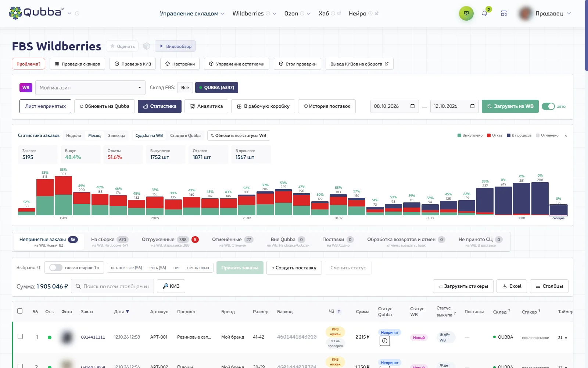The height and width of the screenshot is (368, 588).
Task: Expand Управление складом menu
Action: (192, 13)
